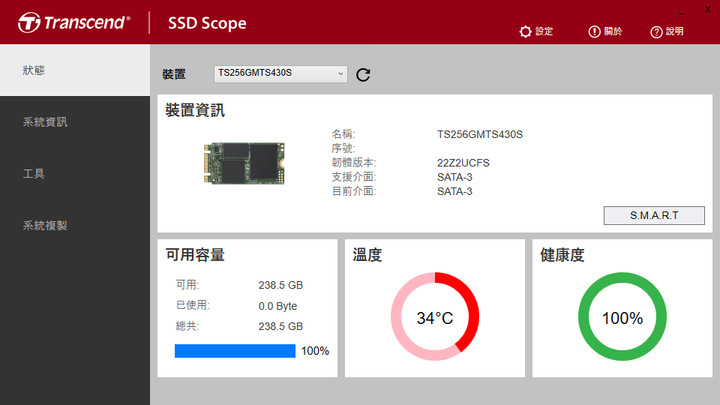This screenshot has height=405, width=720.
Task: Click the 可用容量 heading
Action: (195, 255)
